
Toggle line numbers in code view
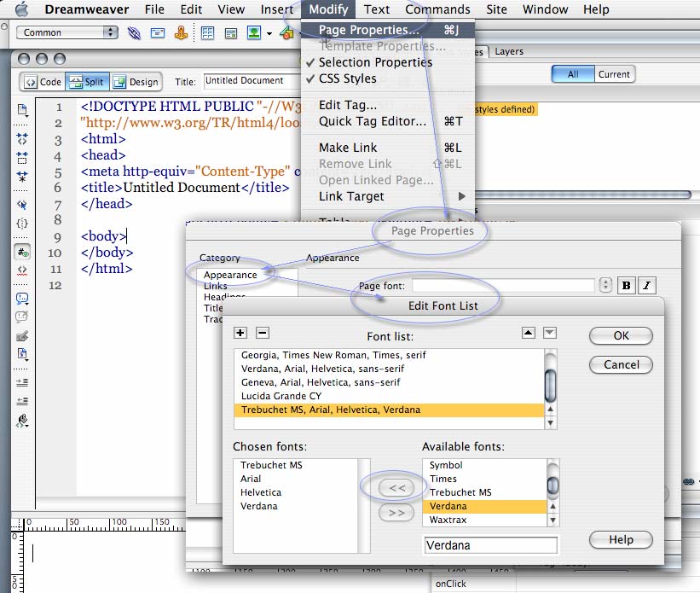tap(22, 253)
